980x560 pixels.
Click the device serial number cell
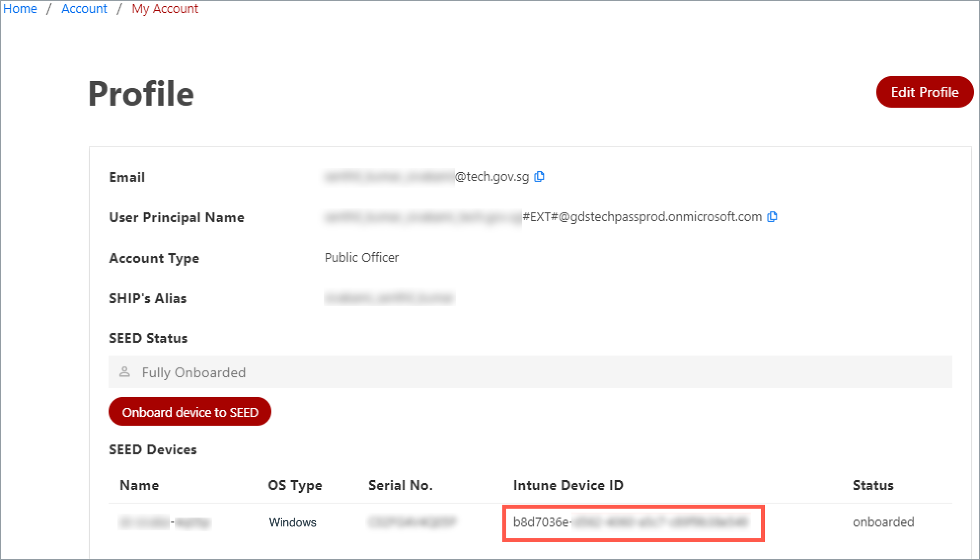[412, 522]
